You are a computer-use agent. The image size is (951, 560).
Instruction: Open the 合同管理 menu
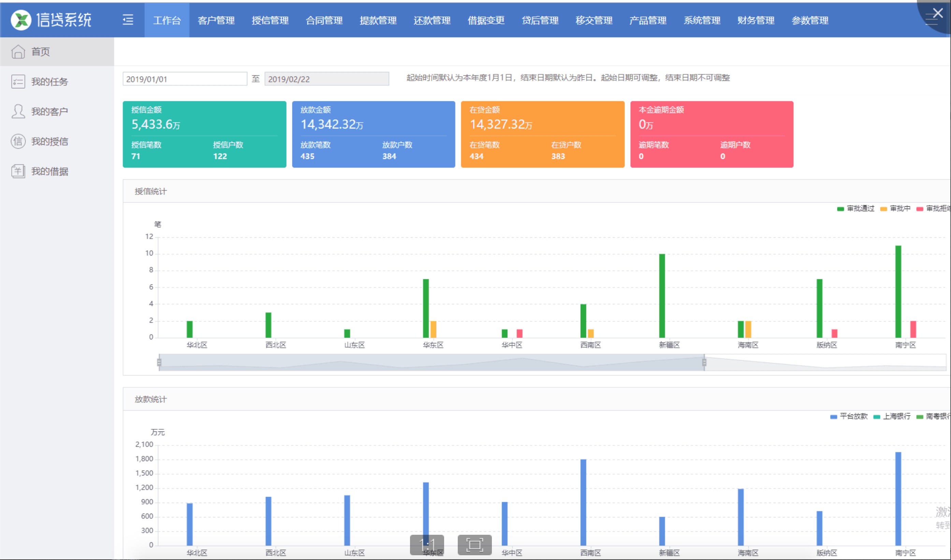[324, 20]
